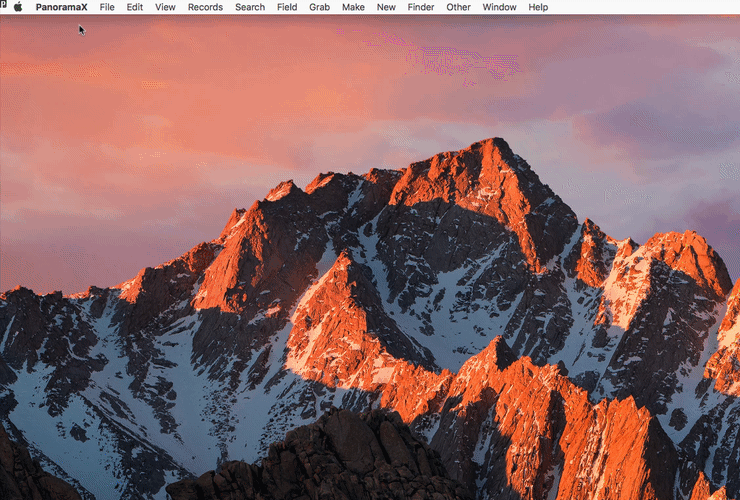This screenshot has width=740, height=500.
Task: Click the tallest sunlit mountain peak on desktop
Action: click(x=492, y=150)
